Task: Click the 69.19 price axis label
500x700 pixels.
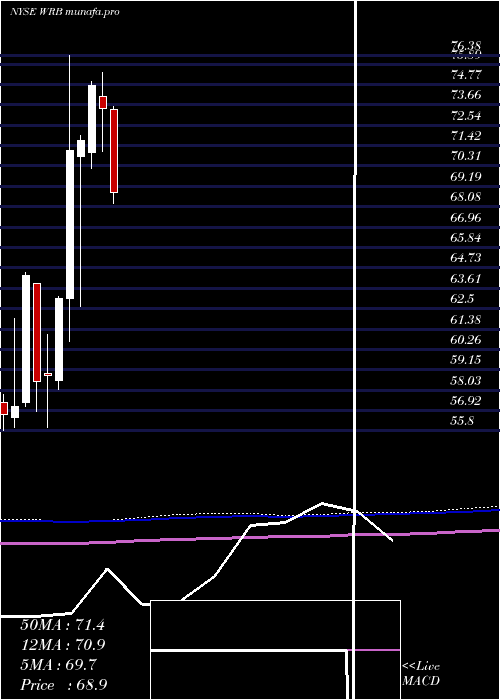Action: pos(466,176)
